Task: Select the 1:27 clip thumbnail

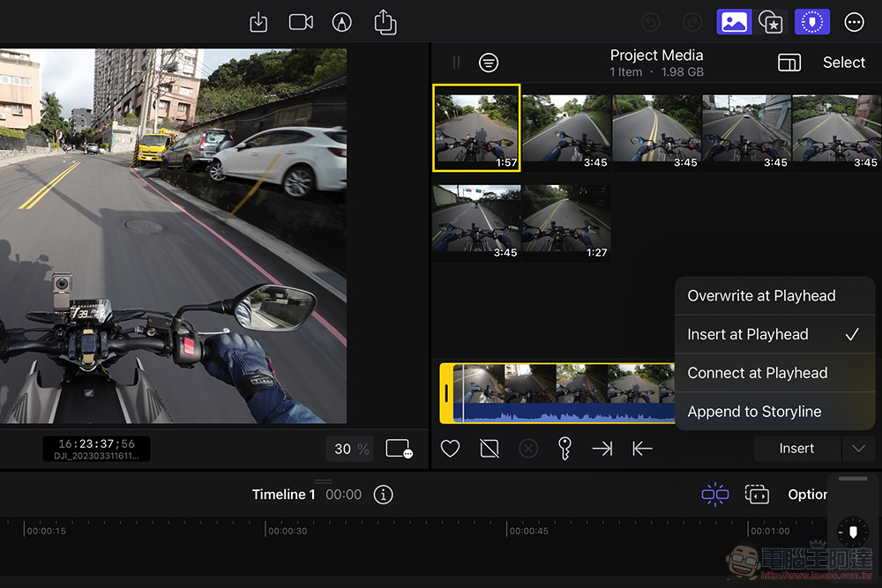Action: (x=566, y=223)
